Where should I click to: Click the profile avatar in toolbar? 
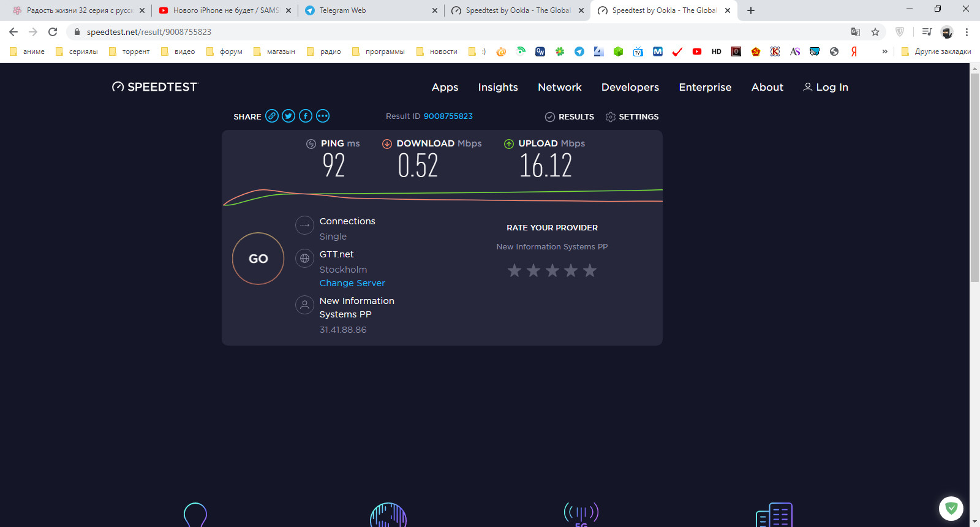coord(947,32)
